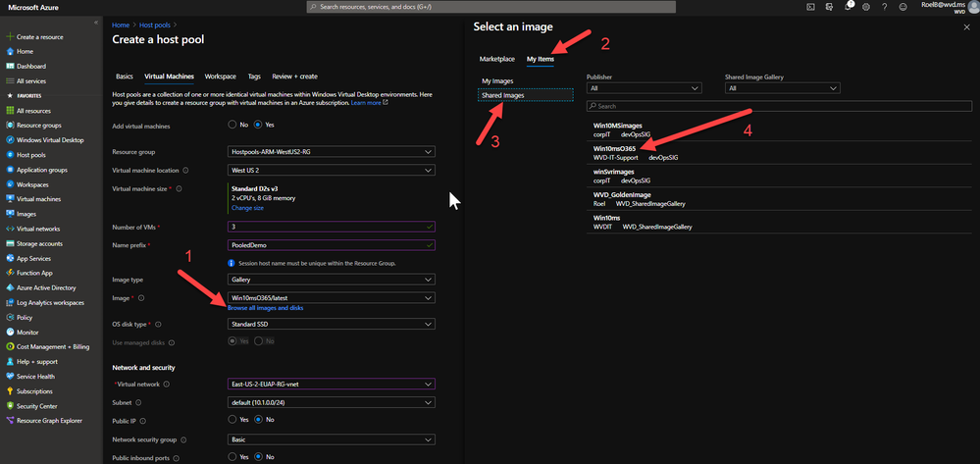Viewport: 980px width, 464px height.
Task: Select No for Public inbound ports
Action: tap(257, 458)
